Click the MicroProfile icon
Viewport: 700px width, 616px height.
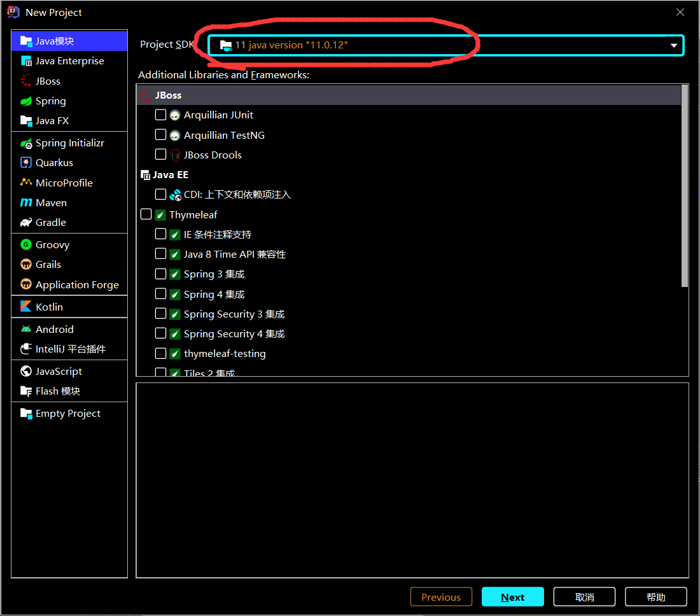[26, 183]
